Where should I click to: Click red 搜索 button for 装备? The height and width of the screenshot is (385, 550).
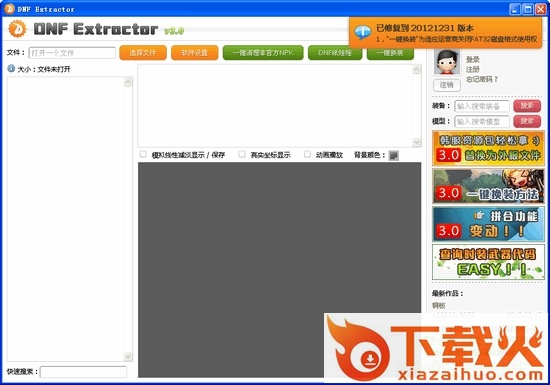tap(527, 106)
